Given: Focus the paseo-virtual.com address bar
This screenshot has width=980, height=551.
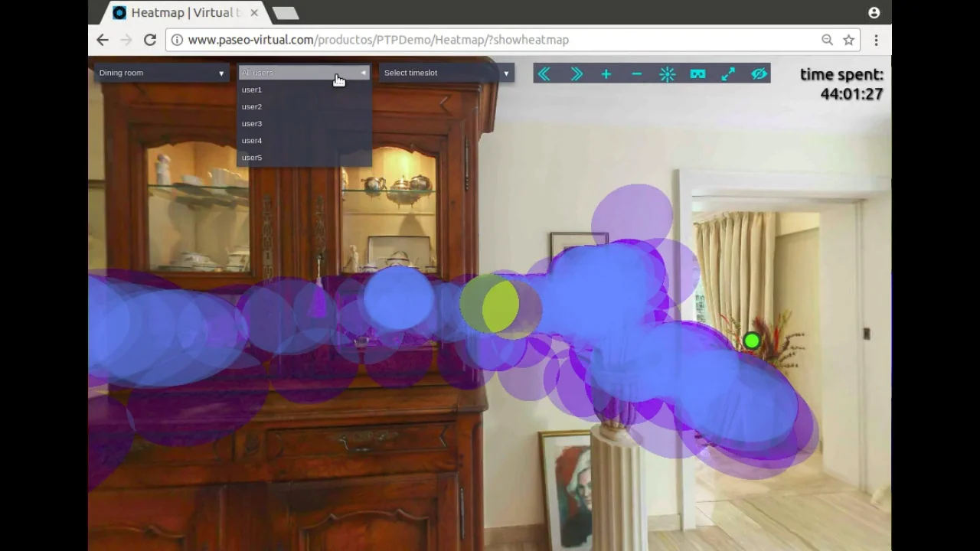Looking at the screenshot, I should point(513,40).
